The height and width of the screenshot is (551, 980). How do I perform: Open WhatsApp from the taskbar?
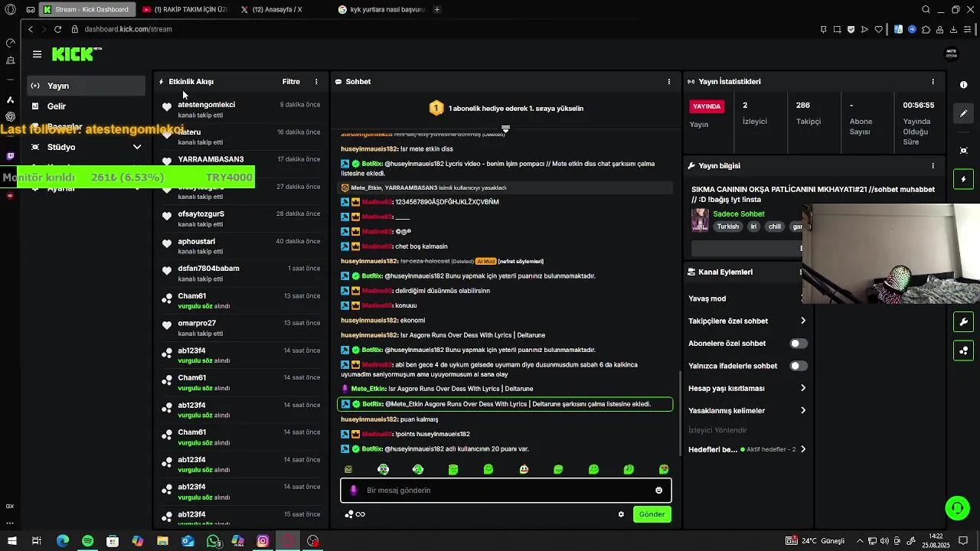(x=213, y=541)
